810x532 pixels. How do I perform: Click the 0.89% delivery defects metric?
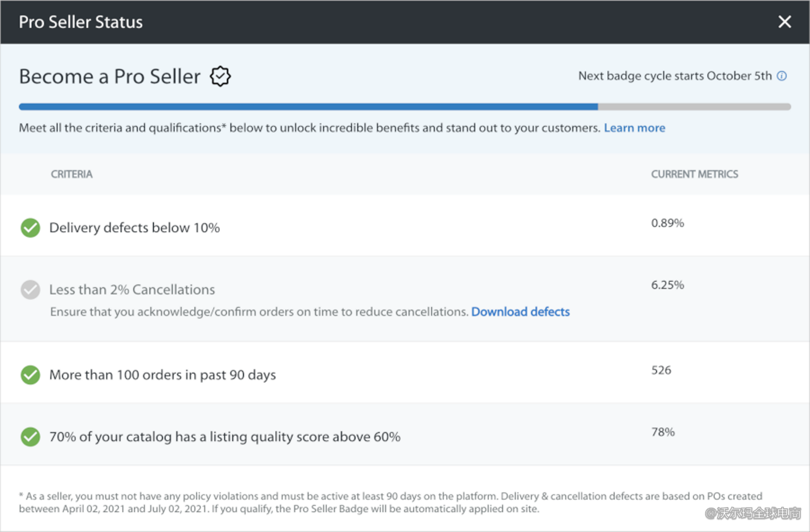coord(667,223)
